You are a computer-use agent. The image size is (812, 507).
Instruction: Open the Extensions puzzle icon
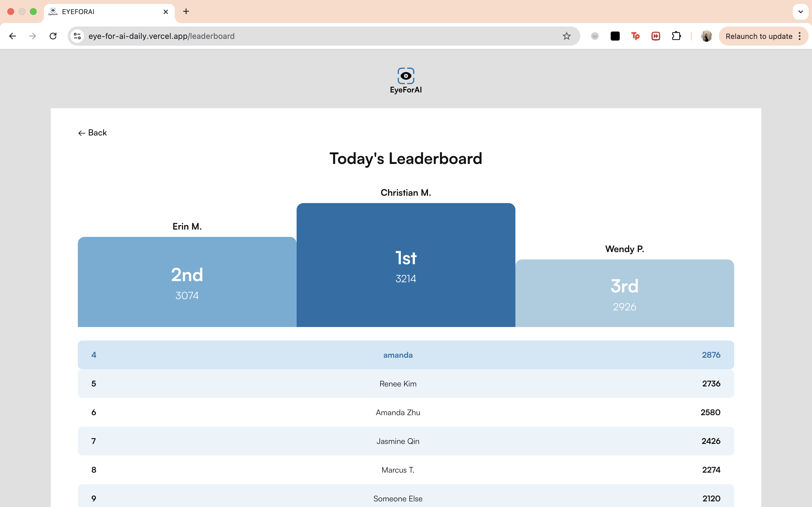[x=676, y=36]
